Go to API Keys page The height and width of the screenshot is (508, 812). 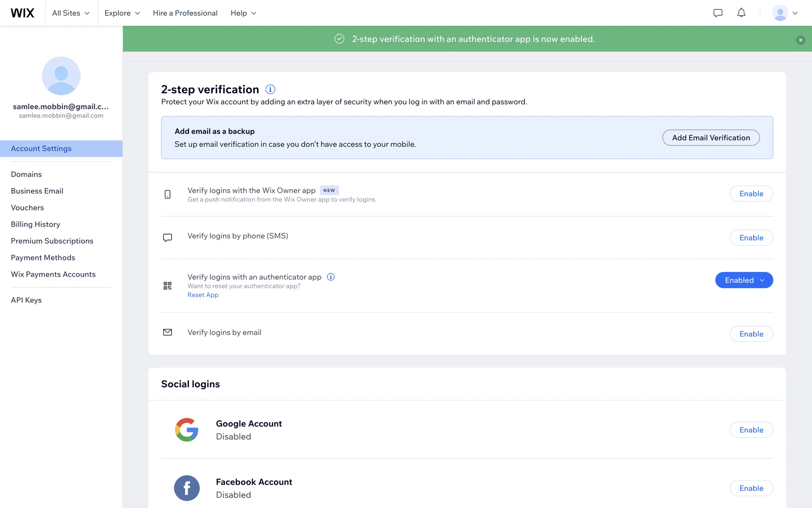tap(26, 300)
